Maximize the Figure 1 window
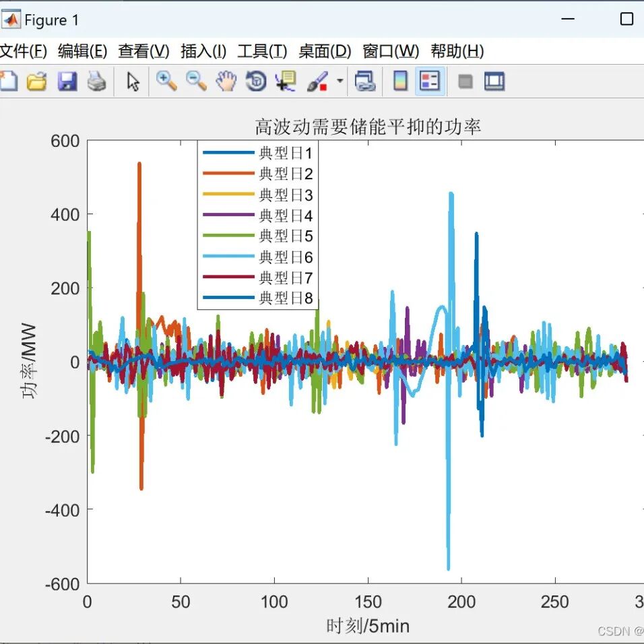 (x=626, y=19)
